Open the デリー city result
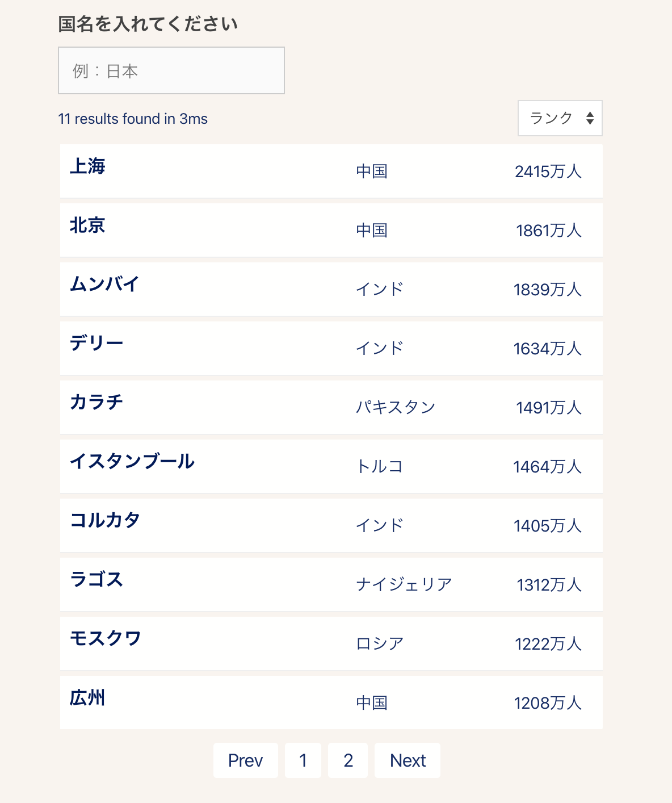The image size is (672, 803). coord(96,343)
